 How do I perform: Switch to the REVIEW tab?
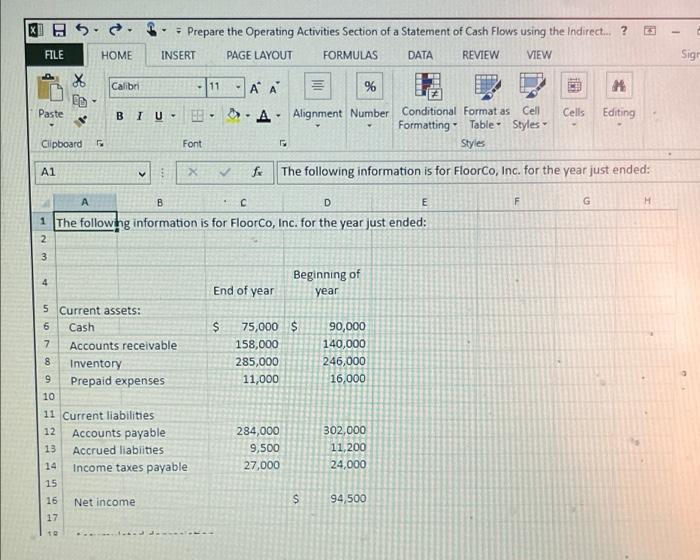pyautogui.click(x=481, y=55)
